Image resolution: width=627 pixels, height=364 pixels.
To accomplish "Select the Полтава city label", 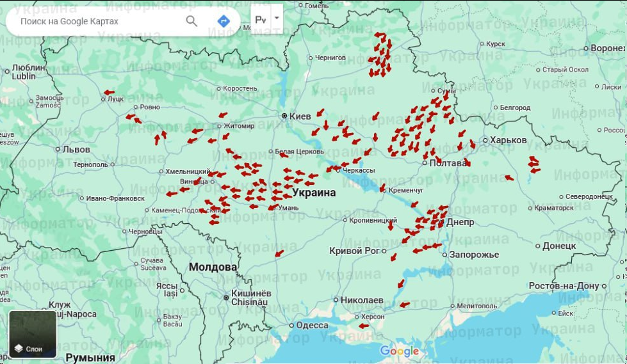I will (x=448, y=163).
